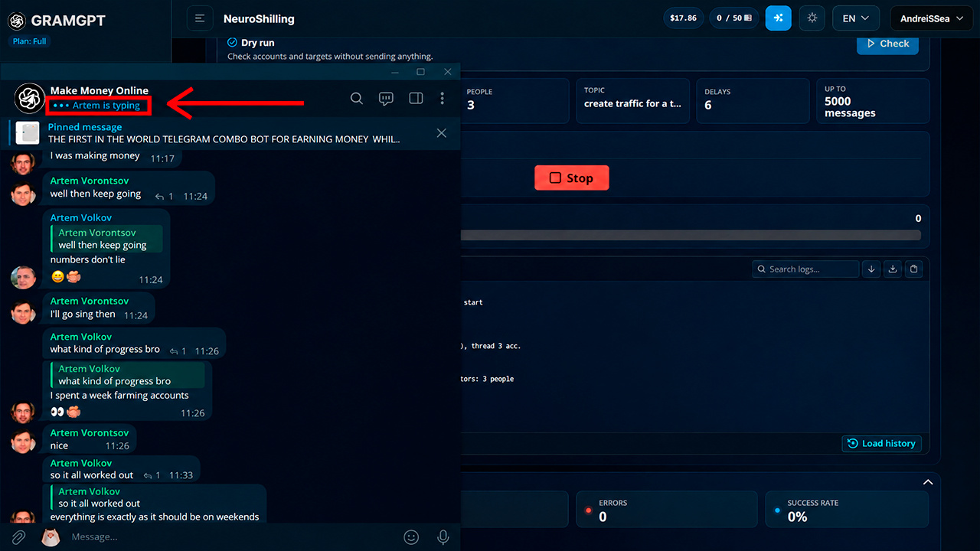Click avatar next to 'I was making money'

point(23,162)
